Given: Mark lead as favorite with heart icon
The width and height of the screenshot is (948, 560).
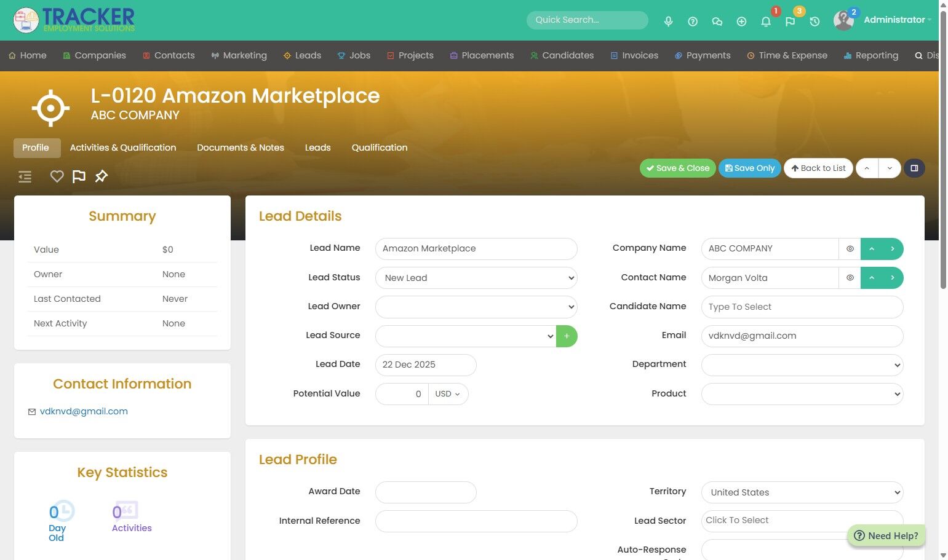Looking at the screenshot, I should click(57, 176).
